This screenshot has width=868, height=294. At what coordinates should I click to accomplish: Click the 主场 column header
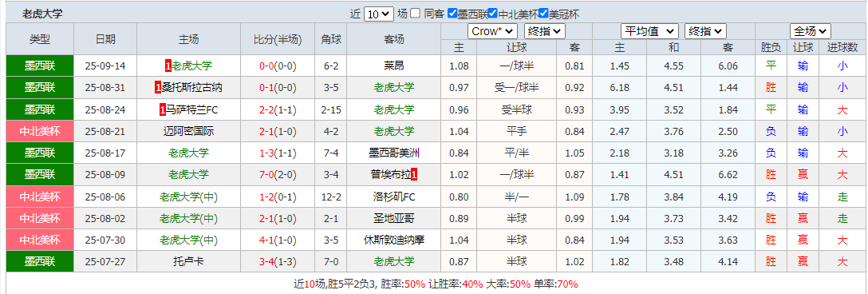point(189,39)
